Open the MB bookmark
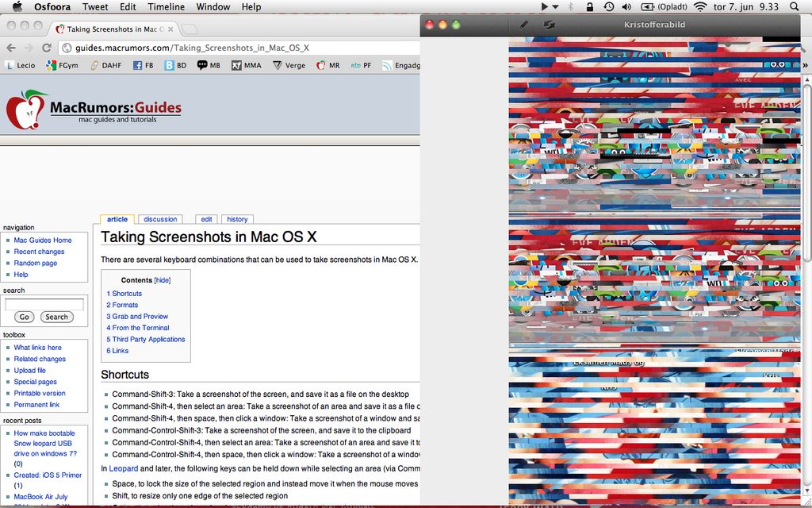 (209, 65)
